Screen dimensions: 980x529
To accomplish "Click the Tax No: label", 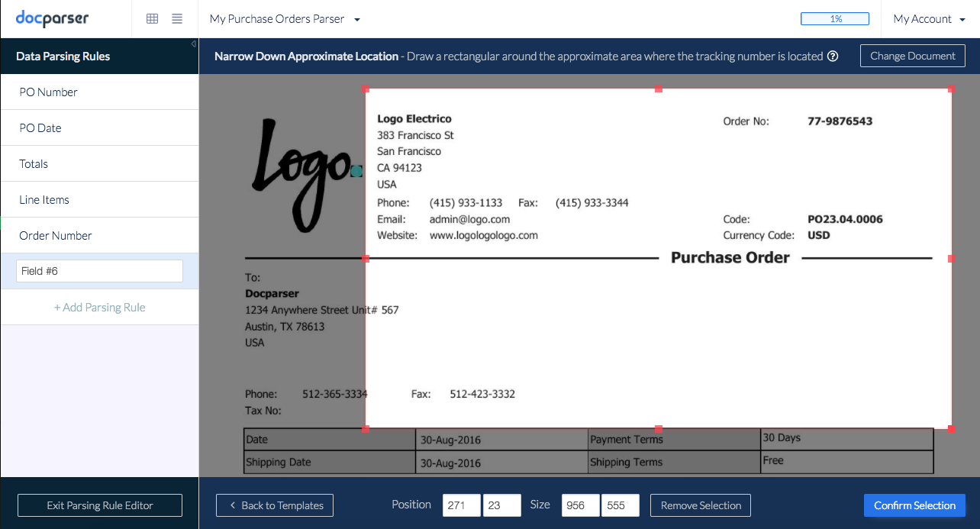I will (263, 411).
